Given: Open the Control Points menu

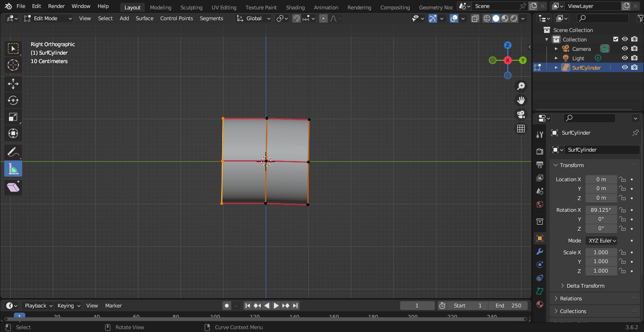Looking at the screenshot, I should coord(177,18).
